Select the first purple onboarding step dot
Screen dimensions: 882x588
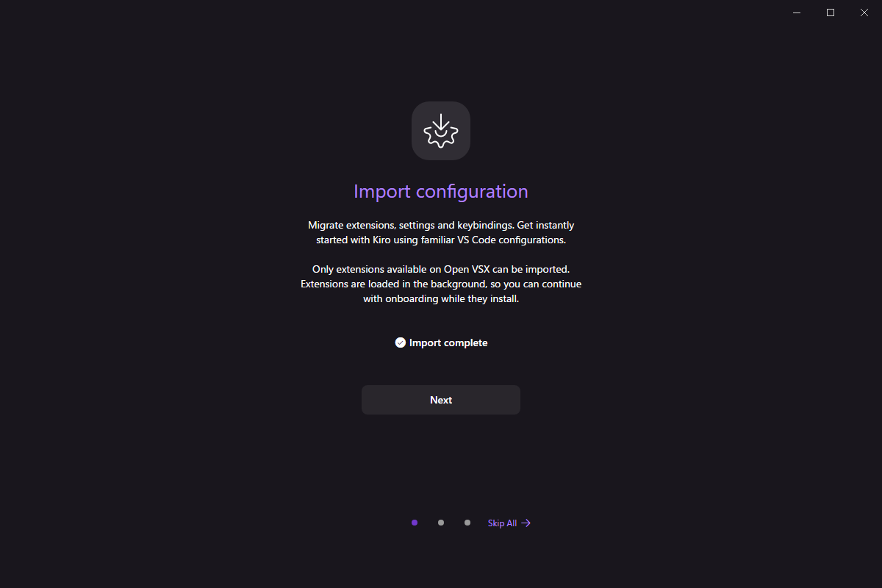click(415, 523)
